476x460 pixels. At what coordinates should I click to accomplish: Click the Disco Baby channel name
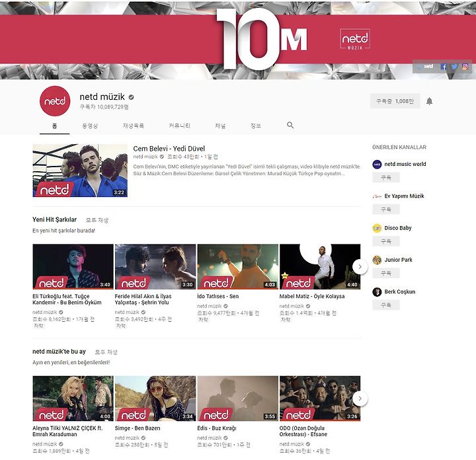398,228
